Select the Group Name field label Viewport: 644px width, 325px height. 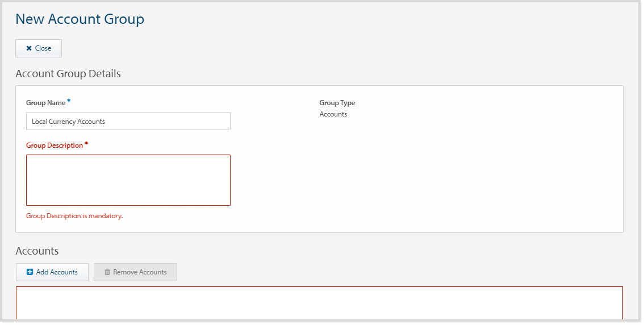click(x=45, y=103)
